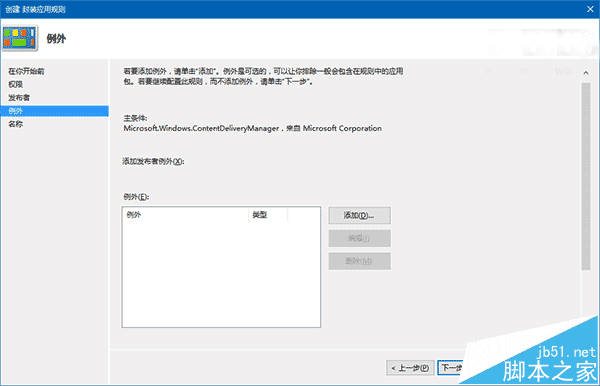The width and height of the screenshot is (600, 386).
Task: Click the 添加(D)... button
Action: (359, 215)
